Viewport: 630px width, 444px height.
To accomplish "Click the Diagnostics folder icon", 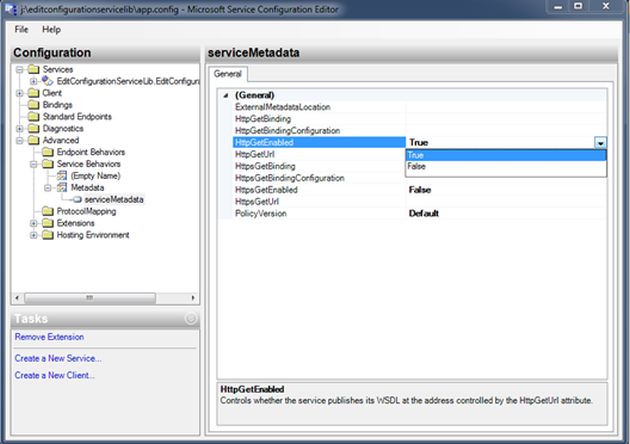I will tap(34, 129).
